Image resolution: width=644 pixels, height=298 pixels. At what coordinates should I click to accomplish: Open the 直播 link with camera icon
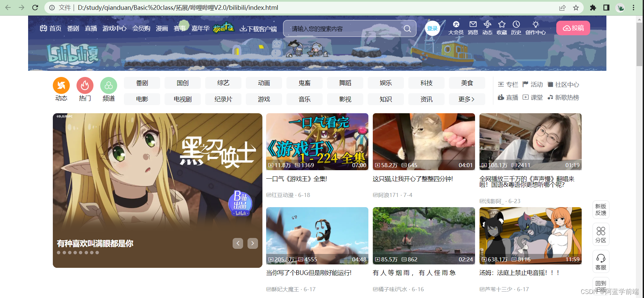point(508,97)
